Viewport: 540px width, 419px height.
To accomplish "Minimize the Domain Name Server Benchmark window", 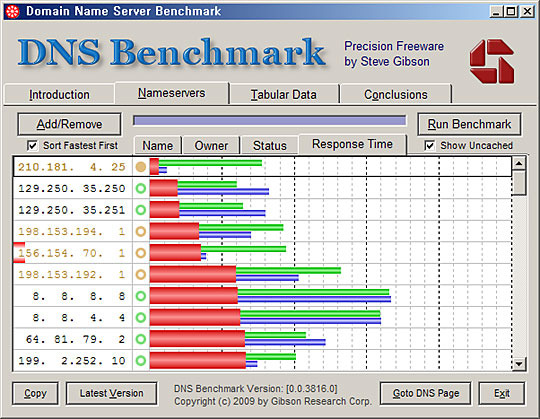I will [x=496, y=12].
